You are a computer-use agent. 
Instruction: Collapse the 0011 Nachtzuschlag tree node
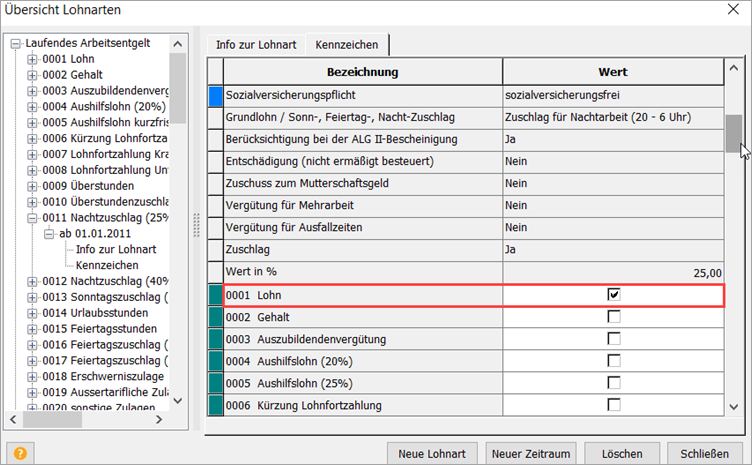coord(33,218)
